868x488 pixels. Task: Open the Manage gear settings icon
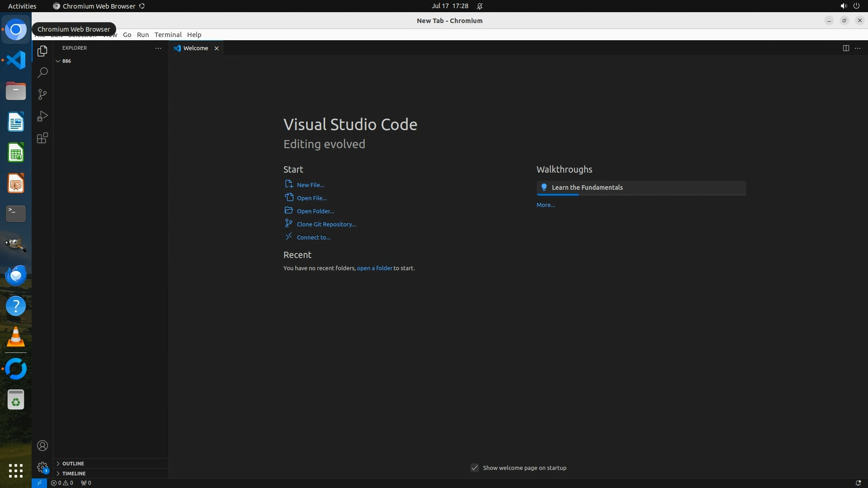(42, 467)
